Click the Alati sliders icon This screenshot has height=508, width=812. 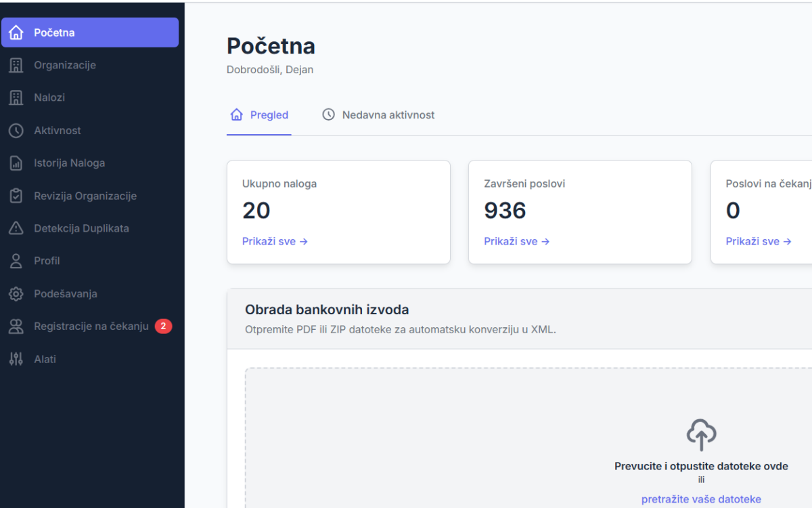pos(16,359)
